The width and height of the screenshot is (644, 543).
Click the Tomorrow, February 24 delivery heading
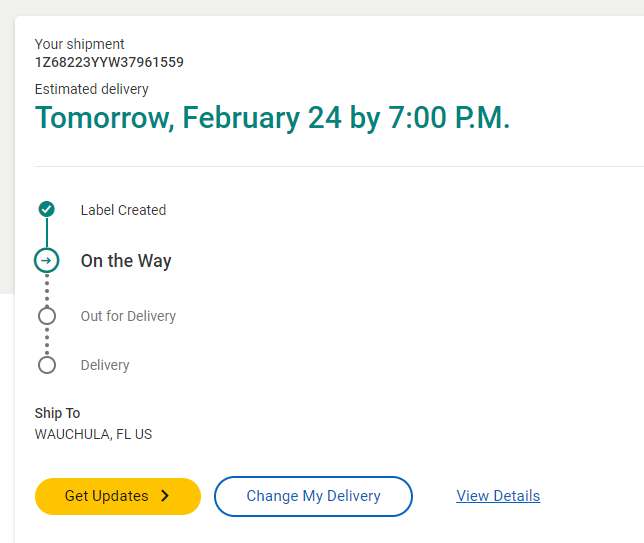point(272,118)
